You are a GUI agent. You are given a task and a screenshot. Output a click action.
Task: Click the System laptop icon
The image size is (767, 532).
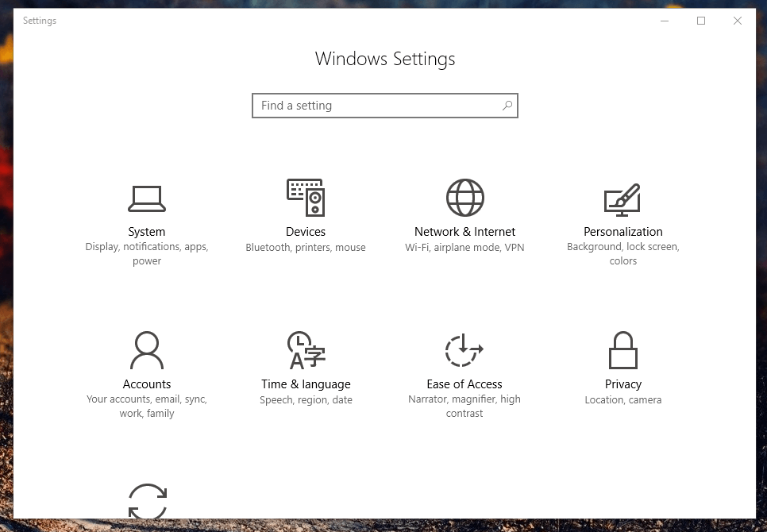click(x=147, y=199)
